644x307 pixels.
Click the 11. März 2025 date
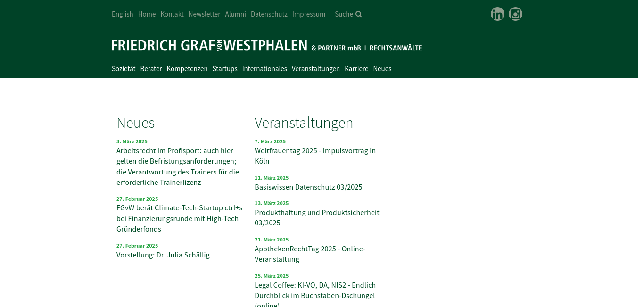(x=272, y=178)
